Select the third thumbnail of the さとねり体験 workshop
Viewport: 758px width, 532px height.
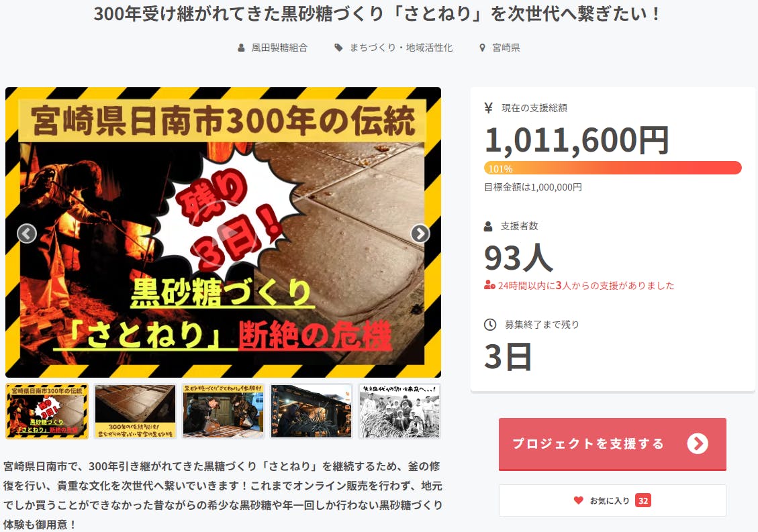[224, 411]
